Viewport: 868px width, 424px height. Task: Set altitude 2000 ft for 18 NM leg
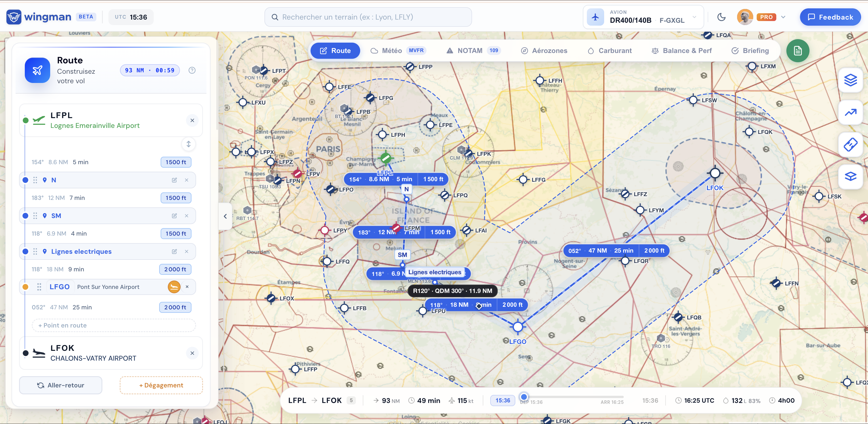175,269
